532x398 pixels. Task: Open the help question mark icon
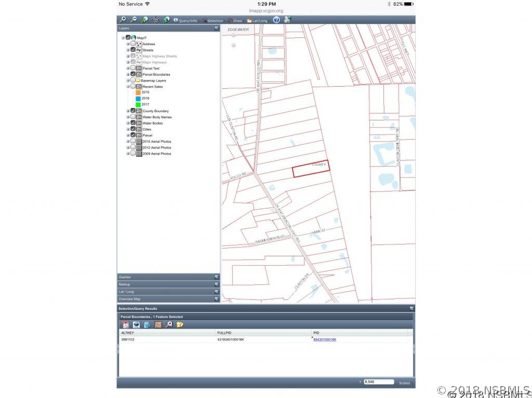point(276,20)
